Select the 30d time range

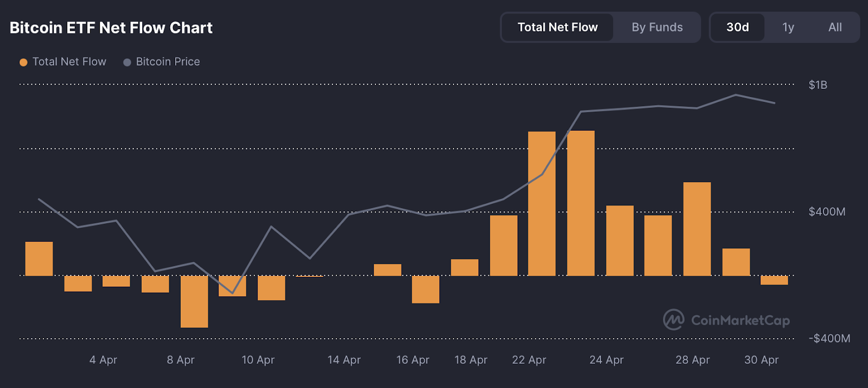tap(737, 27)
